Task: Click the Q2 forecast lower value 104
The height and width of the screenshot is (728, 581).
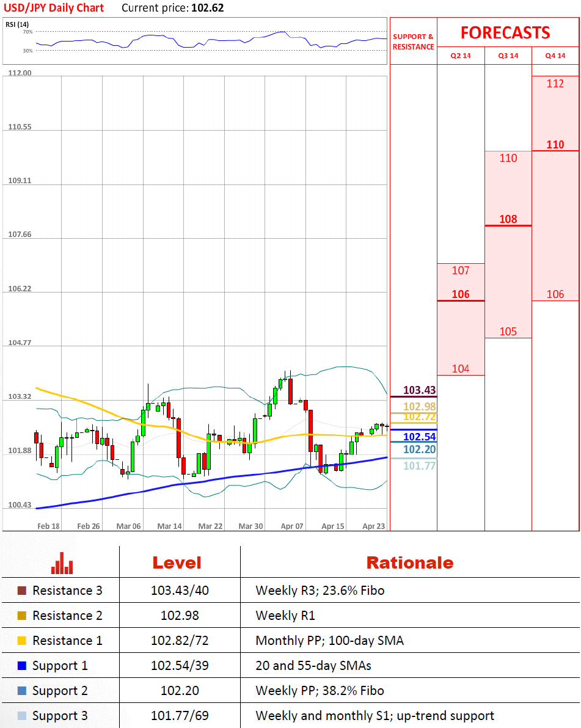Action: [x=461, y=369]
